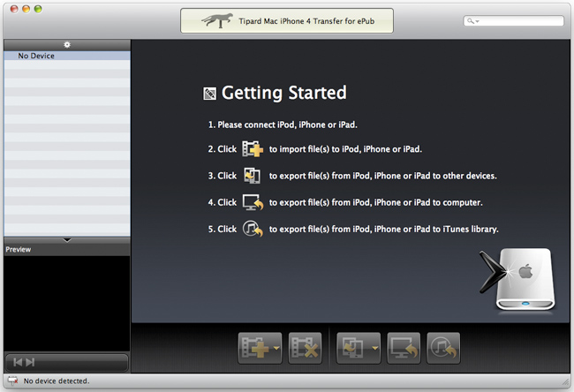
Task: Click the window resize grip corner
Action: click(565, 382)
